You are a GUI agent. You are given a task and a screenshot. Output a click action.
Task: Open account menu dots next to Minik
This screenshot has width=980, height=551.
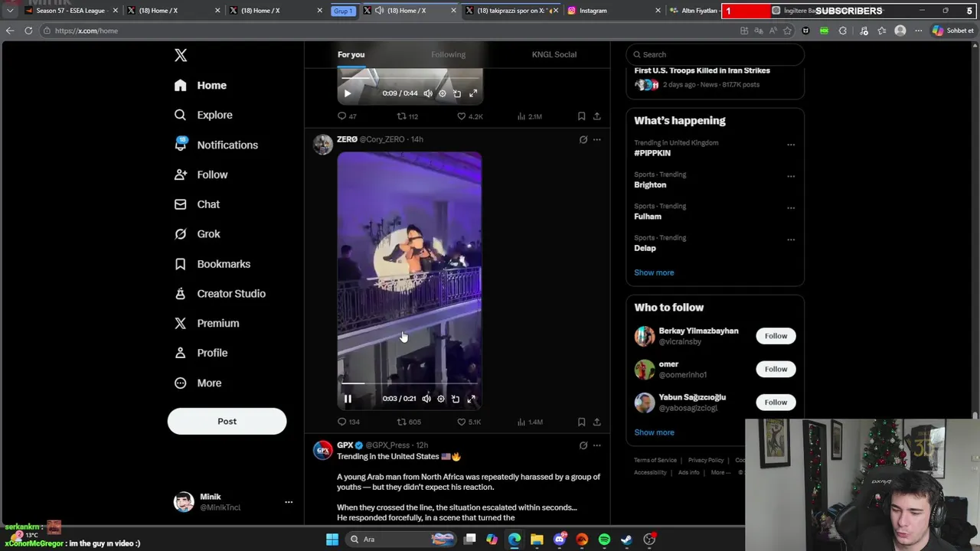[x=289, y=502]
